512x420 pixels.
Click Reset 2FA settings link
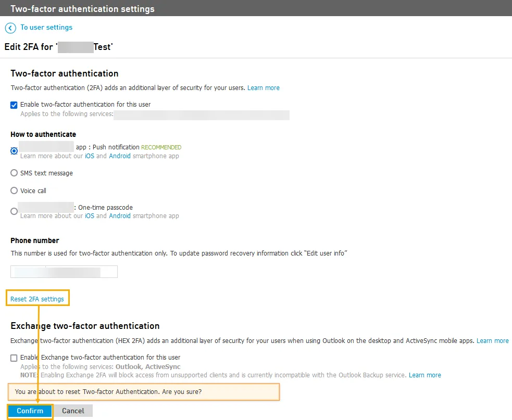[x=37, y=299]
